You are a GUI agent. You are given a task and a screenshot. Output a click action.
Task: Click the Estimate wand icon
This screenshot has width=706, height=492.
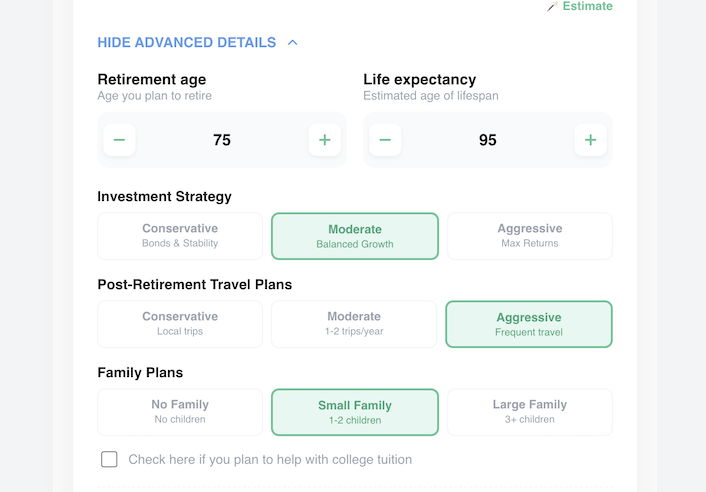552,7
